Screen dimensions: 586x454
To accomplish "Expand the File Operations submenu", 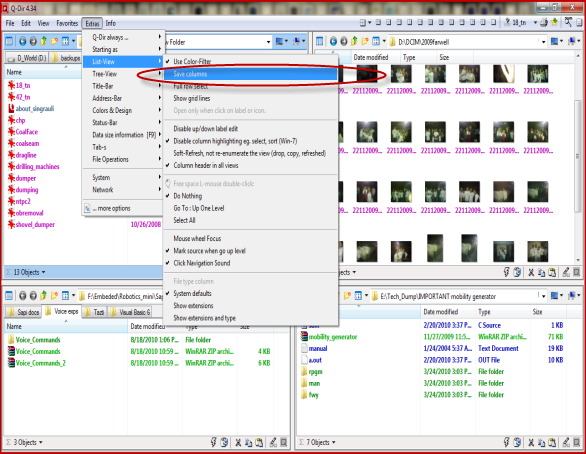I will (123, 159).
